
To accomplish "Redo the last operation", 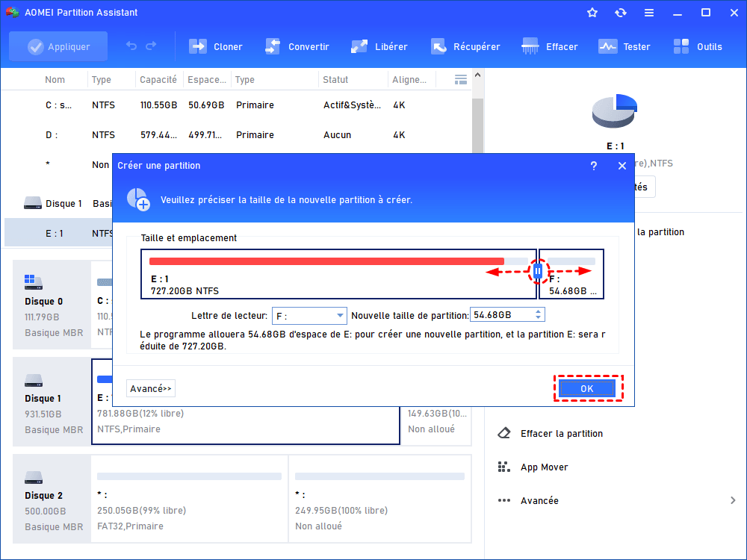I will [151, 46].
